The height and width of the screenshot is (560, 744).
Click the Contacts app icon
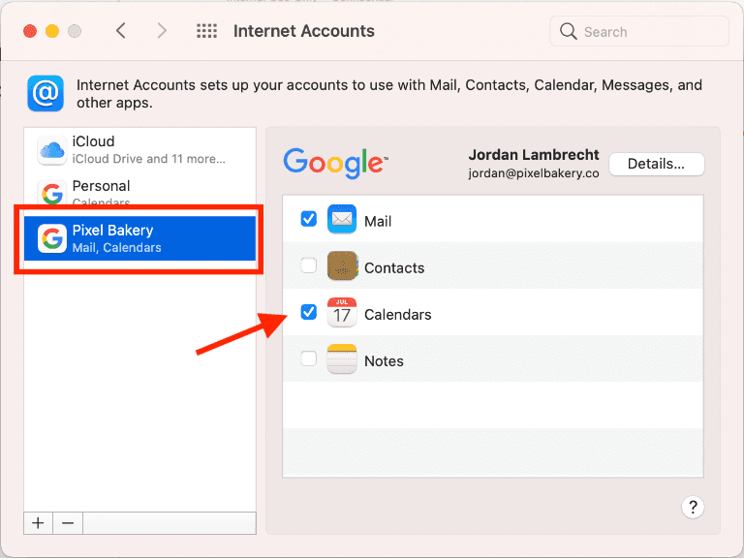342,265
